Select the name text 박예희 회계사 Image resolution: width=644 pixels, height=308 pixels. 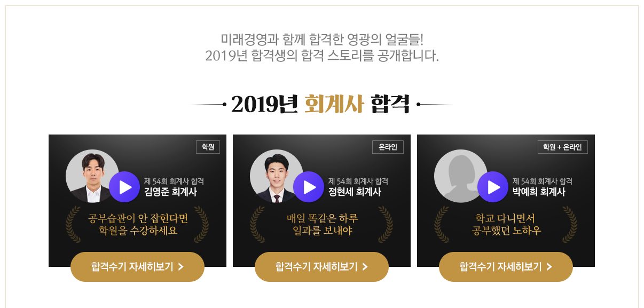539,192
